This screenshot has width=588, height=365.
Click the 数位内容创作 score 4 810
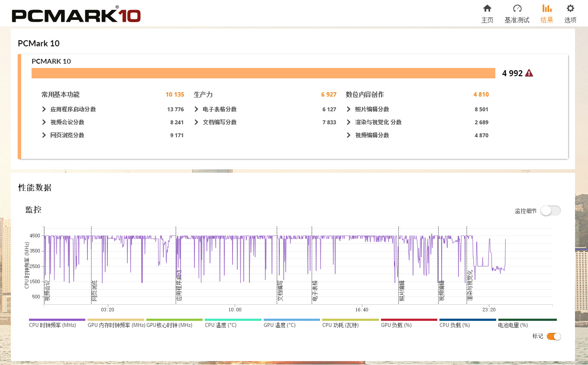481,94
